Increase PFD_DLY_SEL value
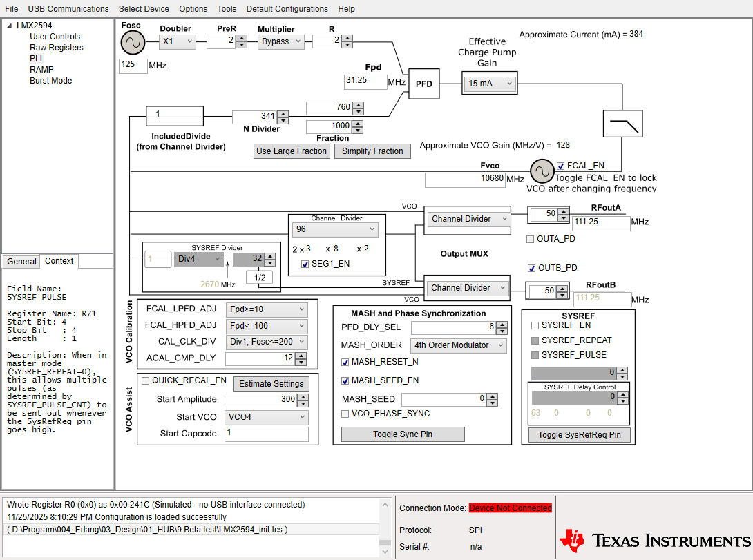753x560 pixels. click(502, 325)
